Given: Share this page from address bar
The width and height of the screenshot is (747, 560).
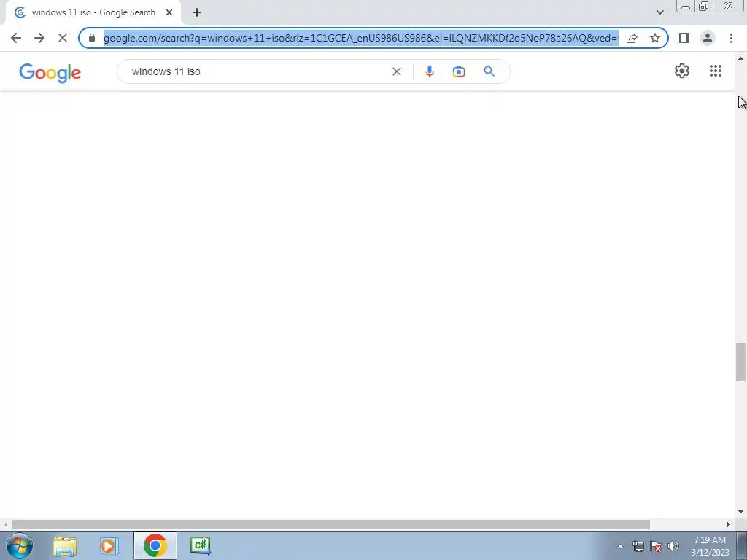Looking at the screenshot, I should [632, 38].
